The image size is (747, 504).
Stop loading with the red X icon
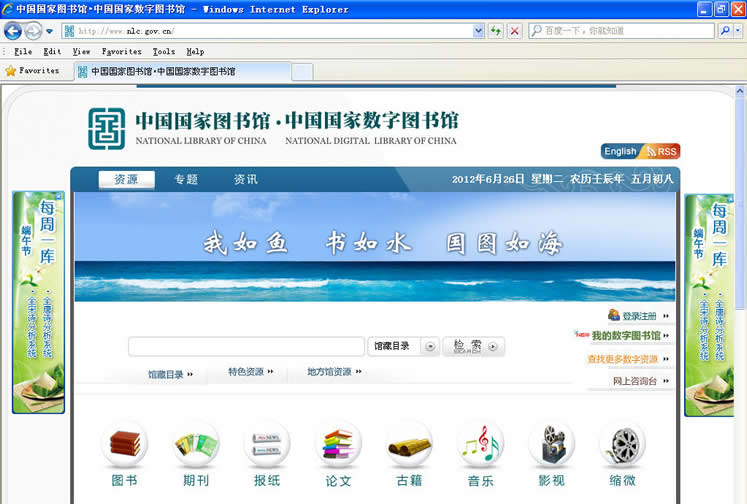[515, 31]
